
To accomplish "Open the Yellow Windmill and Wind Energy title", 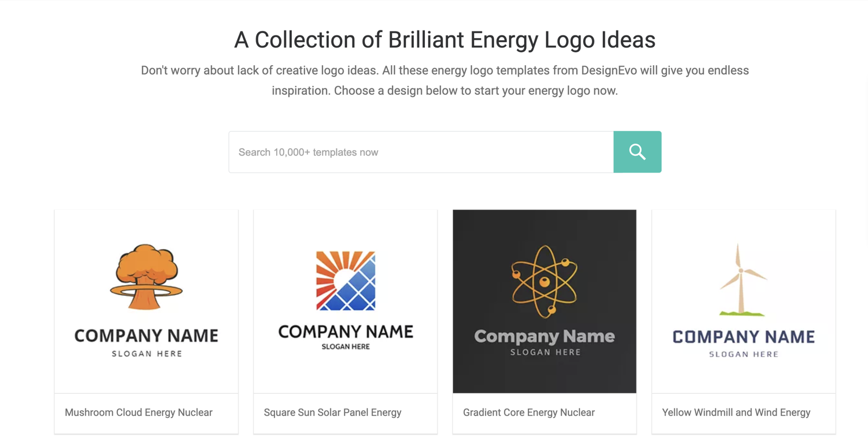I will 736,412.
